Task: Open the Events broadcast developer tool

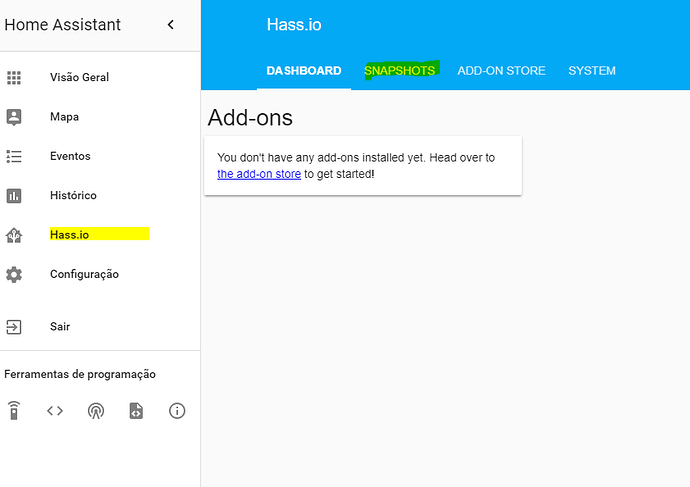Action: (x=95, y=411)
